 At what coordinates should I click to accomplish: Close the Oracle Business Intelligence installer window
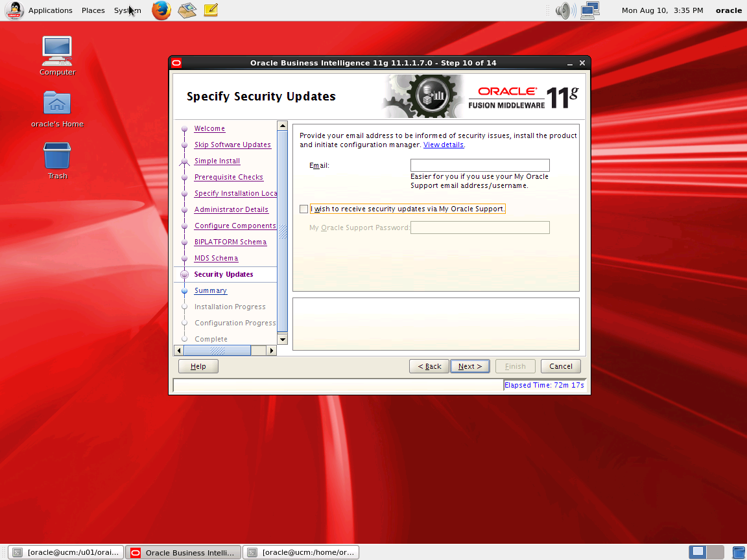point(582,63)
